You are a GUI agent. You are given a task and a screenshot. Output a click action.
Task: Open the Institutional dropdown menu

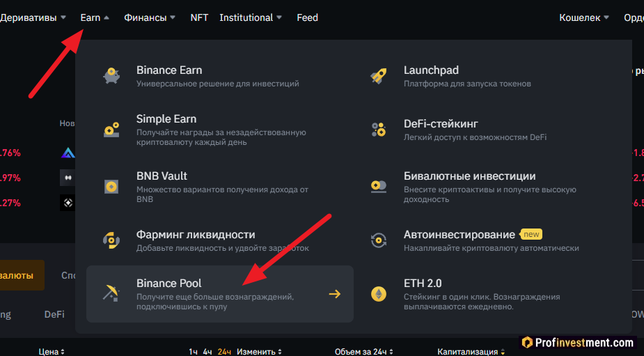pyautogui.click(x=251, y=17)
